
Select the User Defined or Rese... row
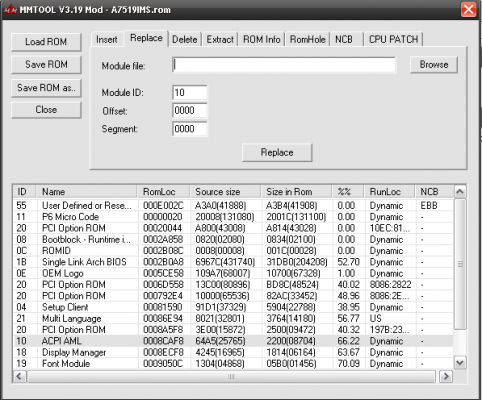pyautogui.click(x=233, y=205)
